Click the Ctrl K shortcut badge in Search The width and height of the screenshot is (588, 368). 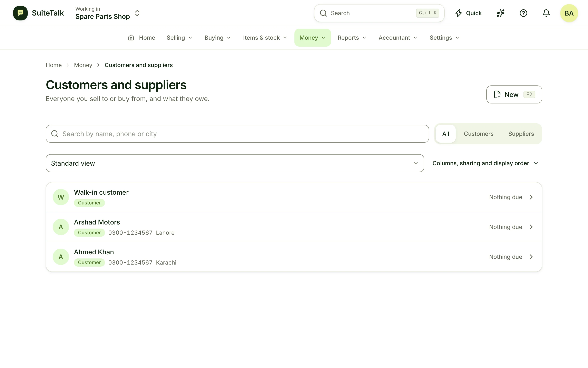427,13
